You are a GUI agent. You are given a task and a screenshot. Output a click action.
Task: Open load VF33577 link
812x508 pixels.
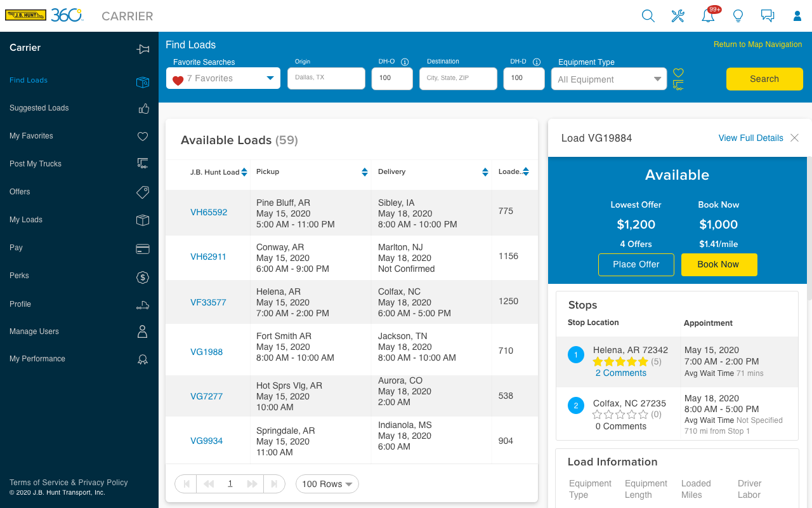208,303
